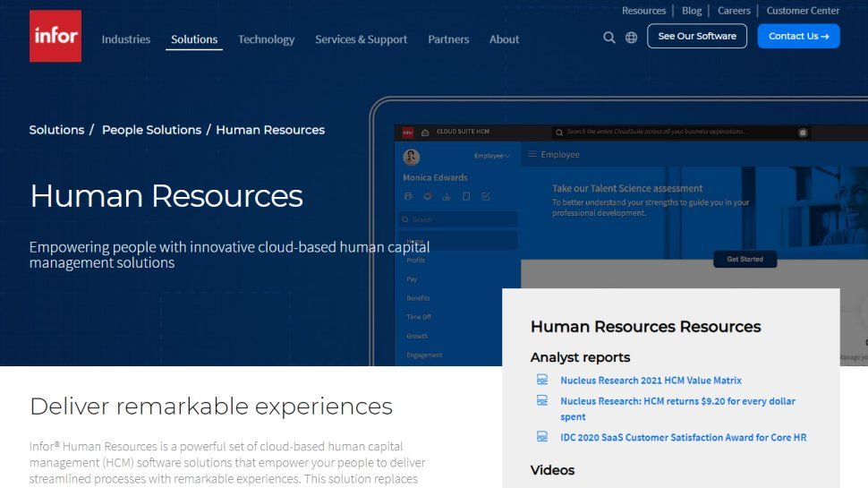The width and height of the screenshot is (868, 488).
Task: Open the Industries menu
Action: (125, 39)
